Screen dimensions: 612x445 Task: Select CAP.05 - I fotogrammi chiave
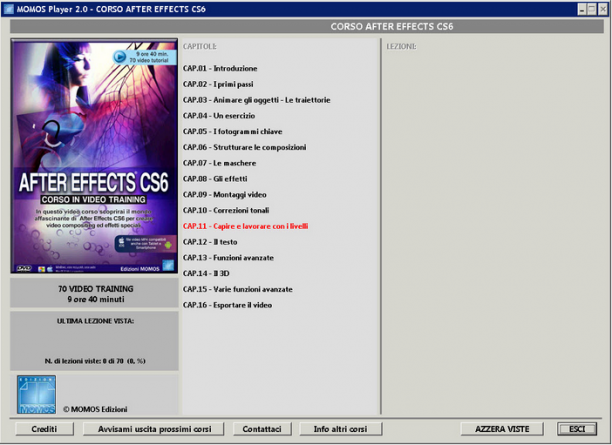click(x=233, y=132)
